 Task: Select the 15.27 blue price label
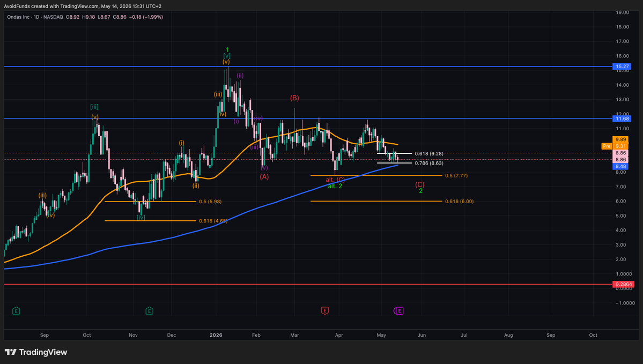(622, 66)
